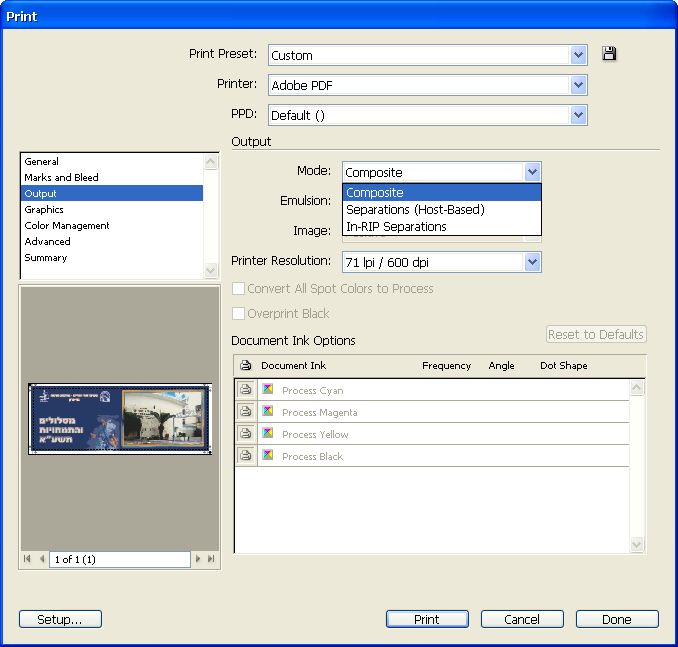678x647 pixels.
Task: Toggle the Overprint Black checkbox
Action: point(238,314)
